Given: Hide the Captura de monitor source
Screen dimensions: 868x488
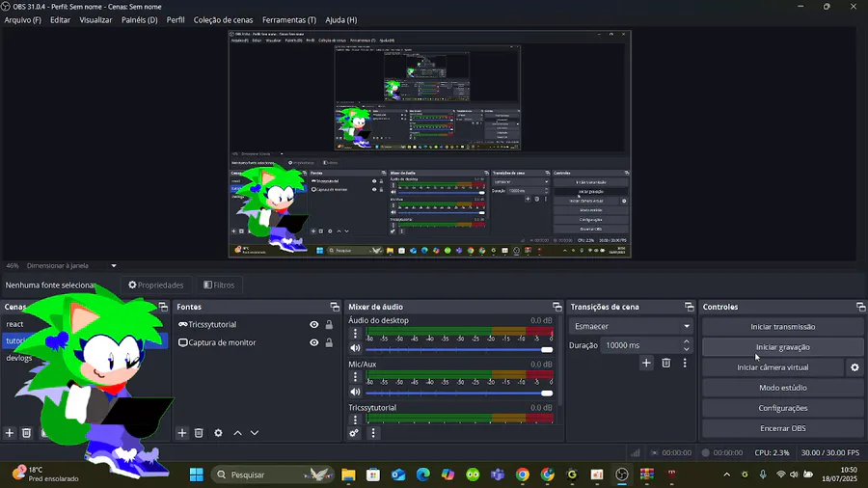Looking at the screenshot, I should 313,342.
